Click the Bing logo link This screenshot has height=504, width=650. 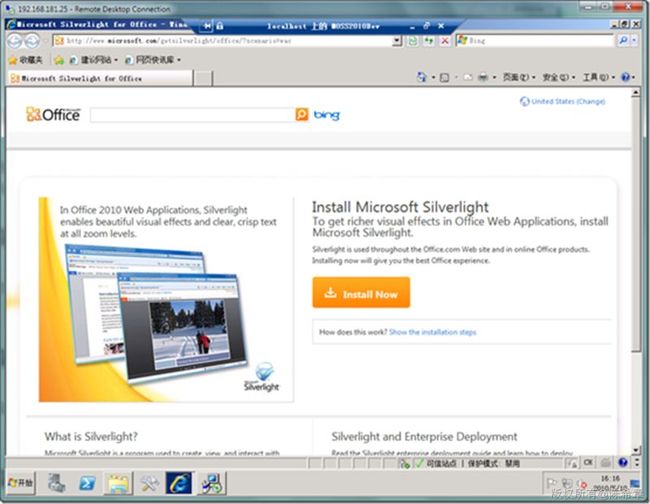click(327, 115)
